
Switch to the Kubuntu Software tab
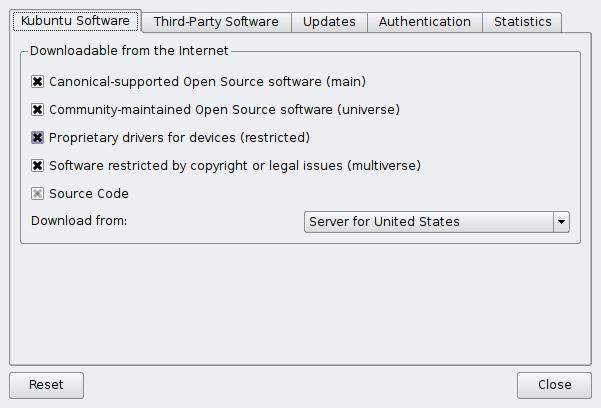[75, 21]
